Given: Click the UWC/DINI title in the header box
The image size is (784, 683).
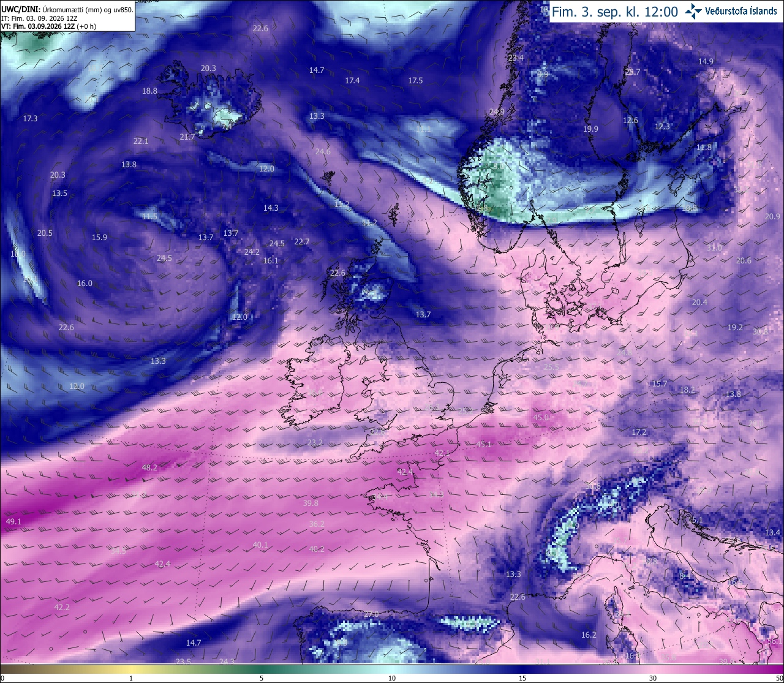Looking at the screenshot, I should point(20,9).
